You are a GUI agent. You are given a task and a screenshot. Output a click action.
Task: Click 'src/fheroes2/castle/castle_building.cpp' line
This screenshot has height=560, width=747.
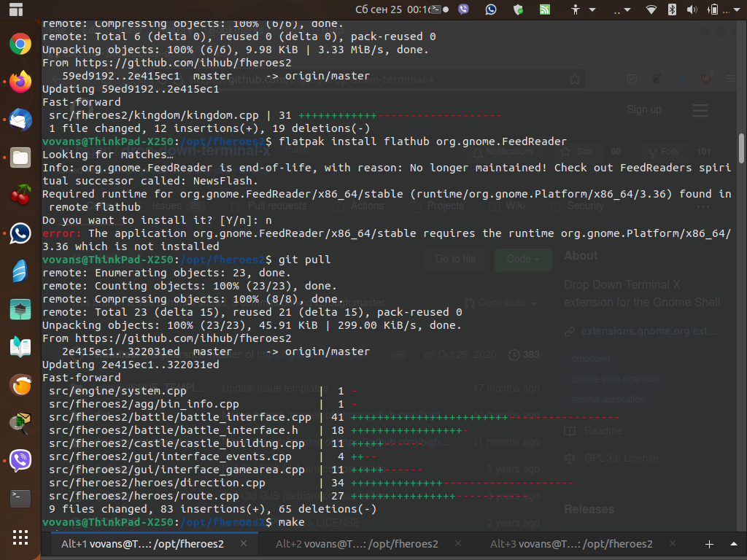click(x=177, y=443)
